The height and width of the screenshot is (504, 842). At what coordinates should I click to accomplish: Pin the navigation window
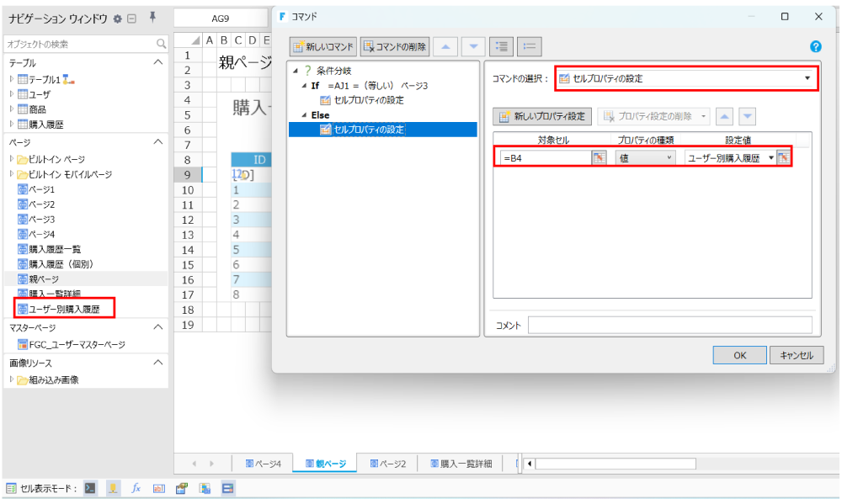pyautogui.click(x=152, y=18)
